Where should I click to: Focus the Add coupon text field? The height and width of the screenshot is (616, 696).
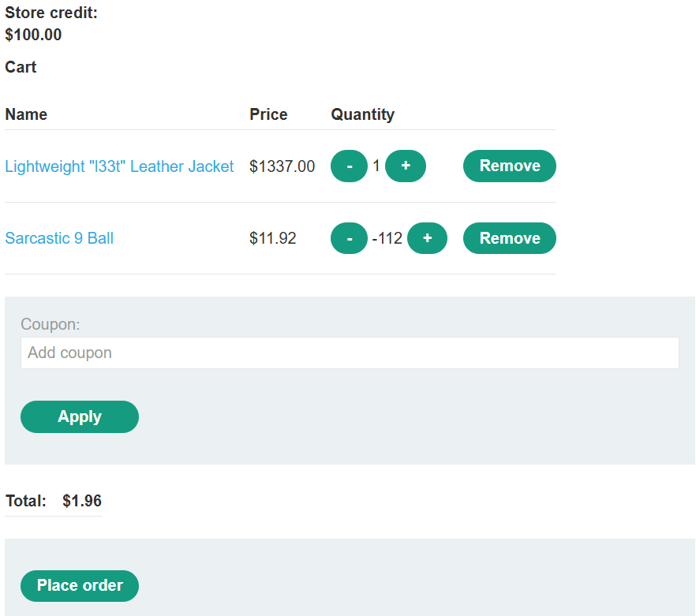[350, 353]
